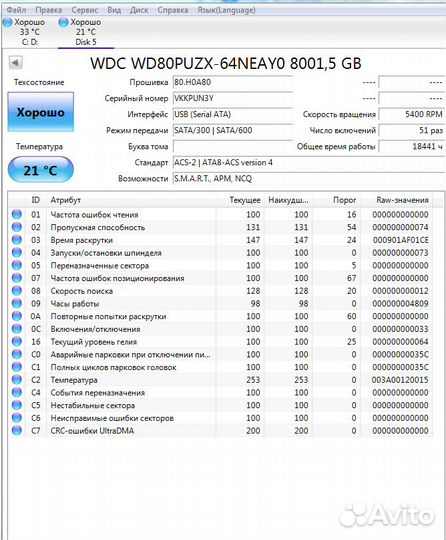Select the Неисправимые ошибки секторов attribute
The width and height of the screenshot is (446, 540).
coord(112,418)
